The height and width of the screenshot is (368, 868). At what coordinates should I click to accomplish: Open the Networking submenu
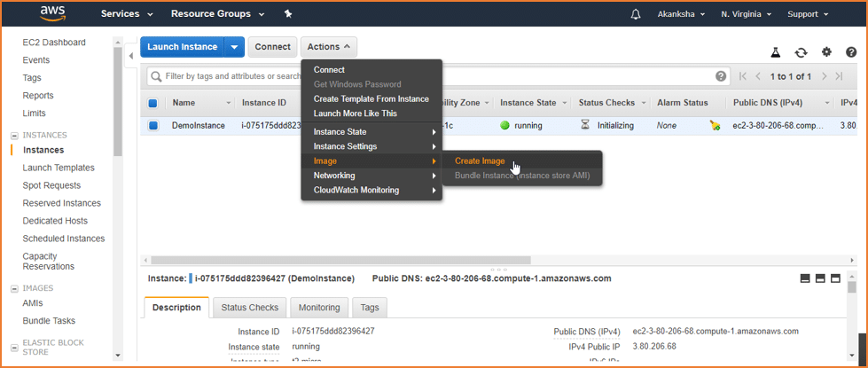tap(371, 176)
